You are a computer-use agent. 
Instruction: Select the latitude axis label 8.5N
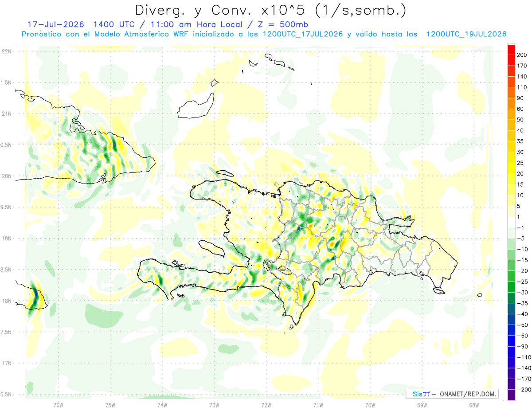[x=6, y=270]
